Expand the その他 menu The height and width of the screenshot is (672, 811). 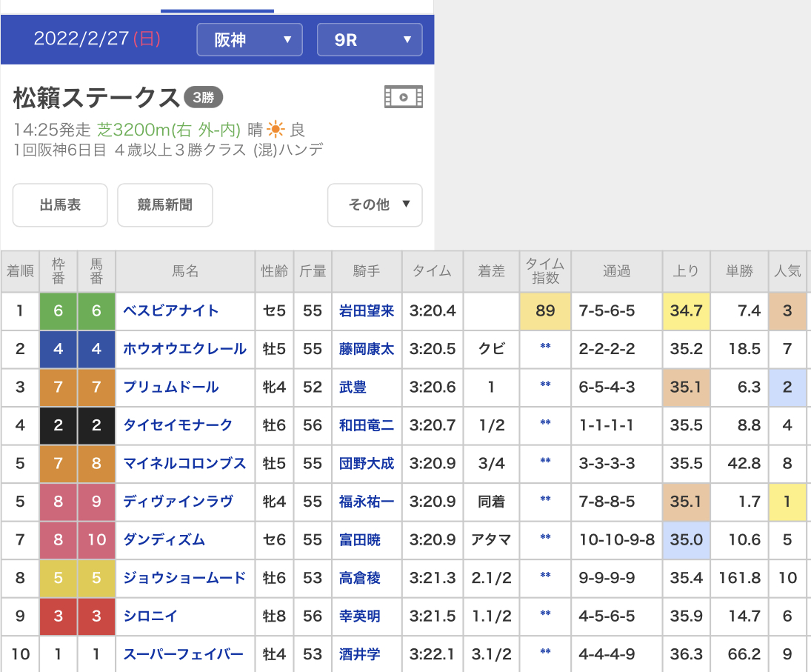pos(375,205)
